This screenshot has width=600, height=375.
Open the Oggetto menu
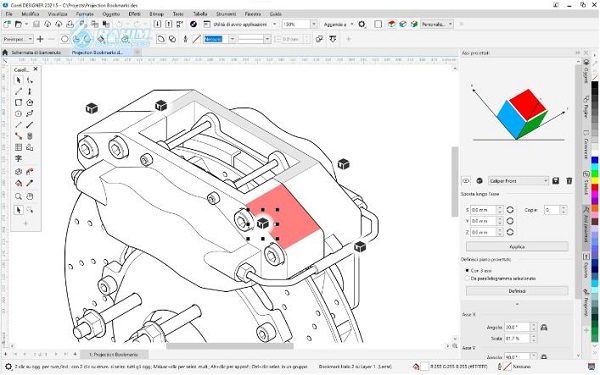[111, 14]
